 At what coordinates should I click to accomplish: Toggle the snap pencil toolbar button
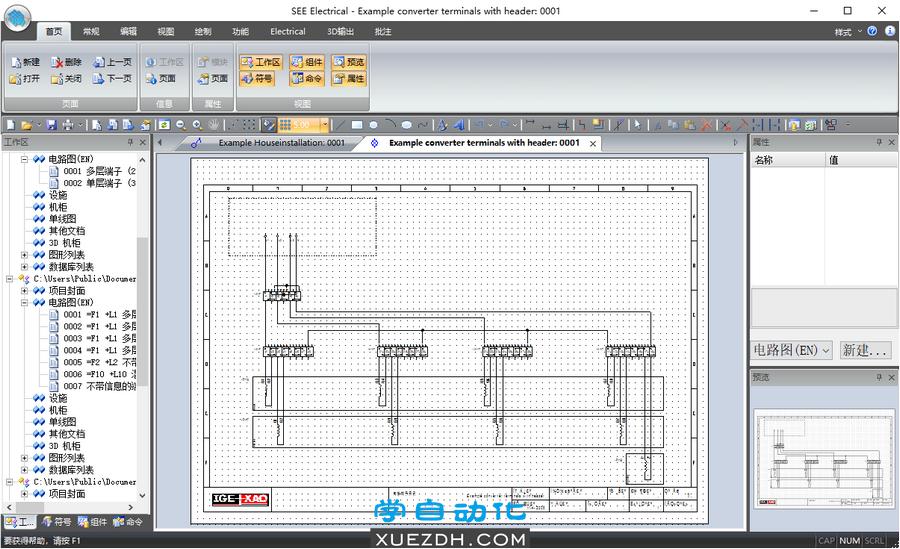(x=269, y=125)
